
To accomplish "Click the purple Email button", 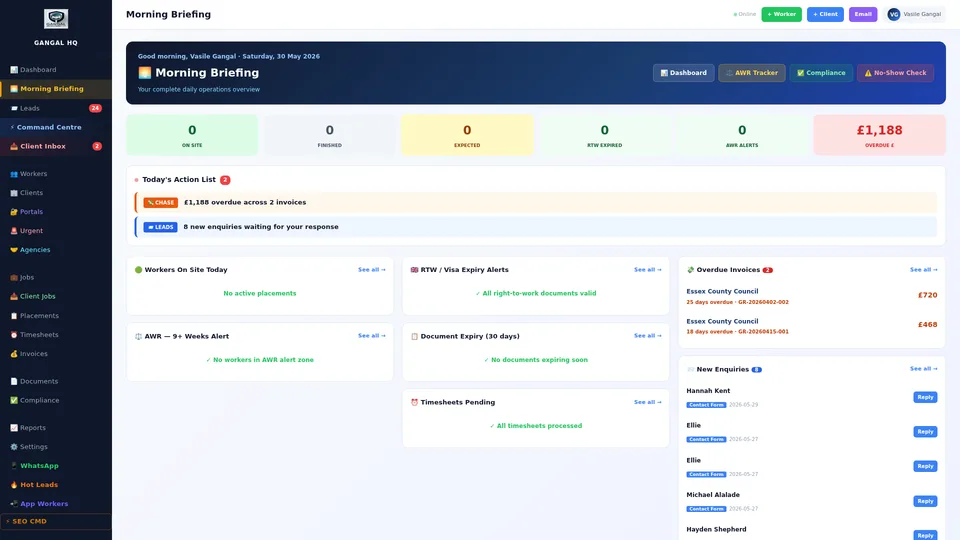I will point(863,14).
